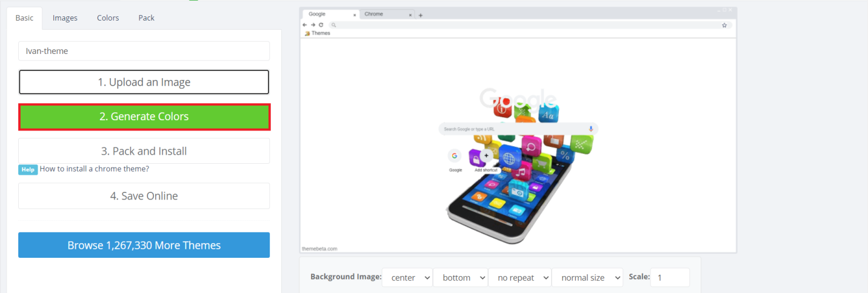This screenshot has height=293, width=868.
Task: Click the Pack and Install button
Action: [x=144, y=151]
